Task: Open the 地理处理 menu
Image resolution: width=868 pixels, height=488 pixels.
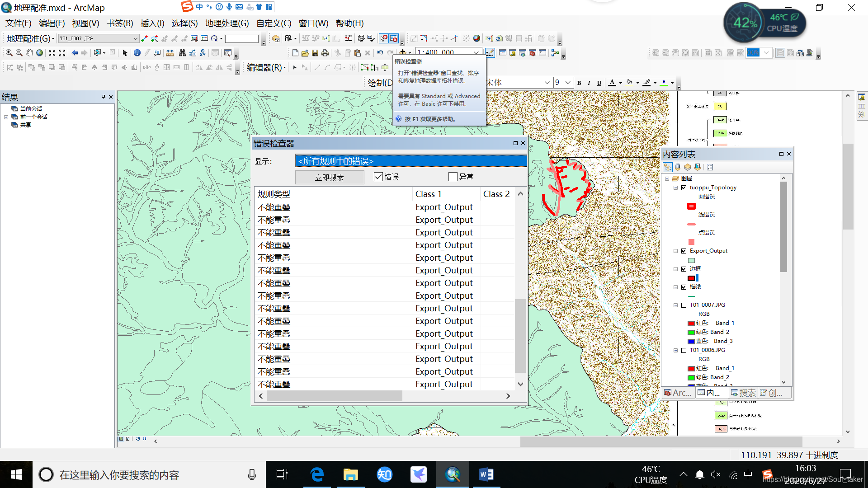Action: click(227, 23)
